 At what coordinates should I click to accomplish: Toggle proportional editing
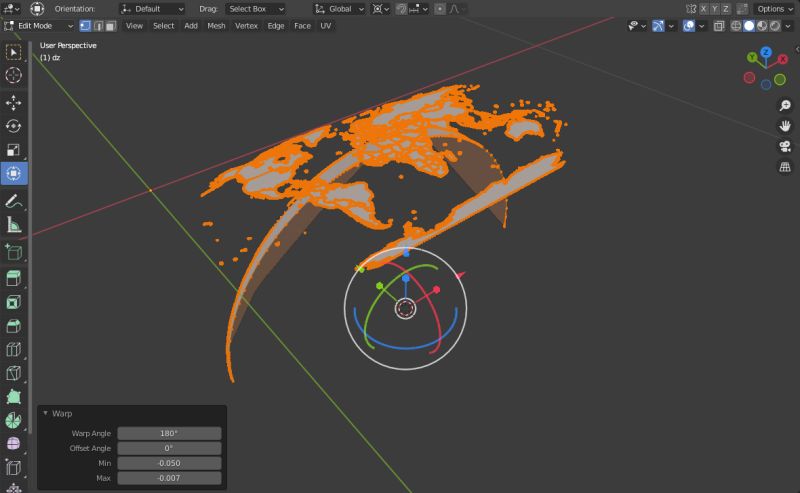tap(440, 9)
